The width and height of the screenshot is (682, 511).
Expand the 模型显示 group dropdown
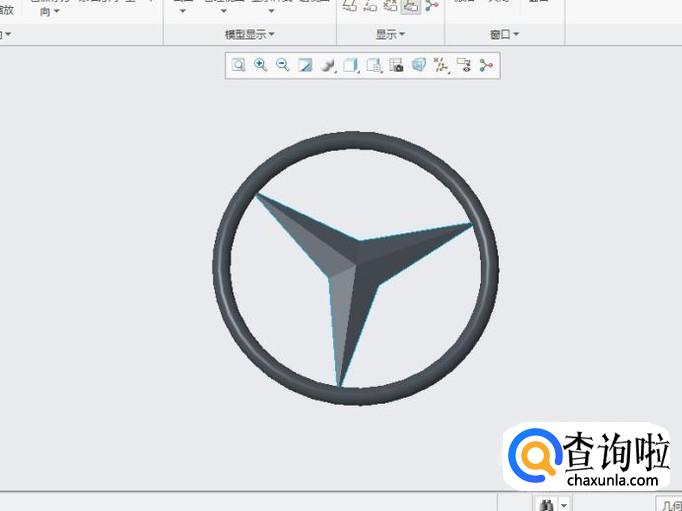250,34
